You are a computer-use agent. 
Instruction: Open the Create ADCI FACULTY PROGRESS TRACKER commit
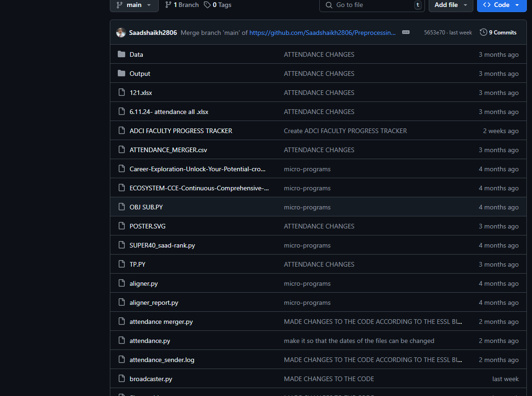pyautogui.click(x=345, y=131)
